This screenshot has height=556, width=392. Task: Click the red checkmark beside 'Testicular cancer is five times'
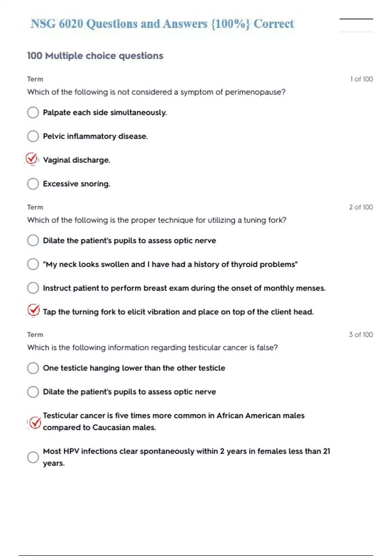pos(35,423)
